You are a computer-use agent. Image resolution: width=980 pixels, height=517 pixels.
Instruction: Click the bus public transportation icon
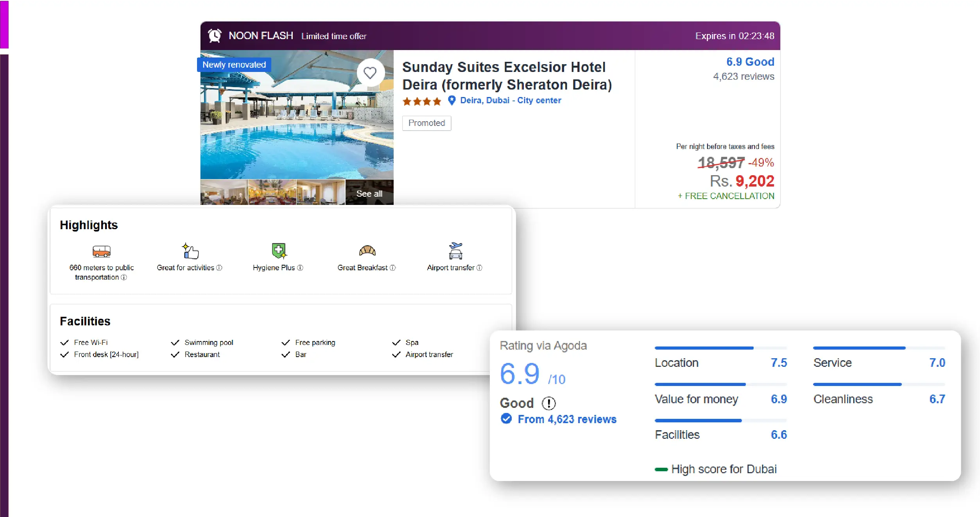click(x=102, y=251)
